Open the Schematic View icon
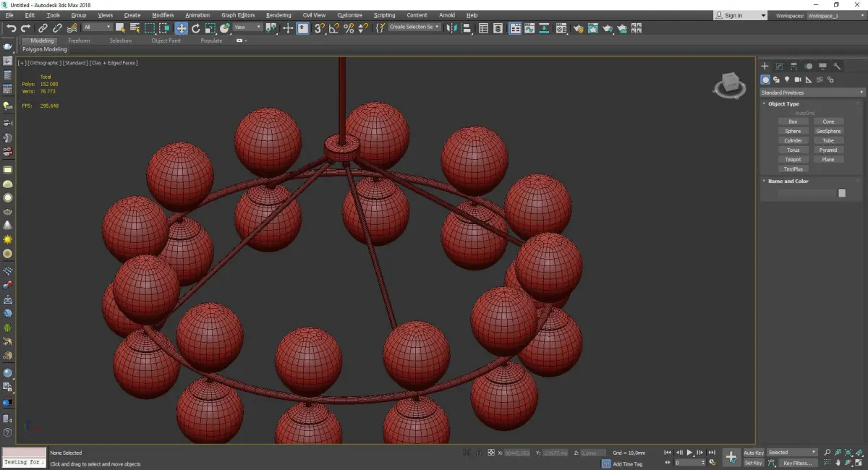 543,28
